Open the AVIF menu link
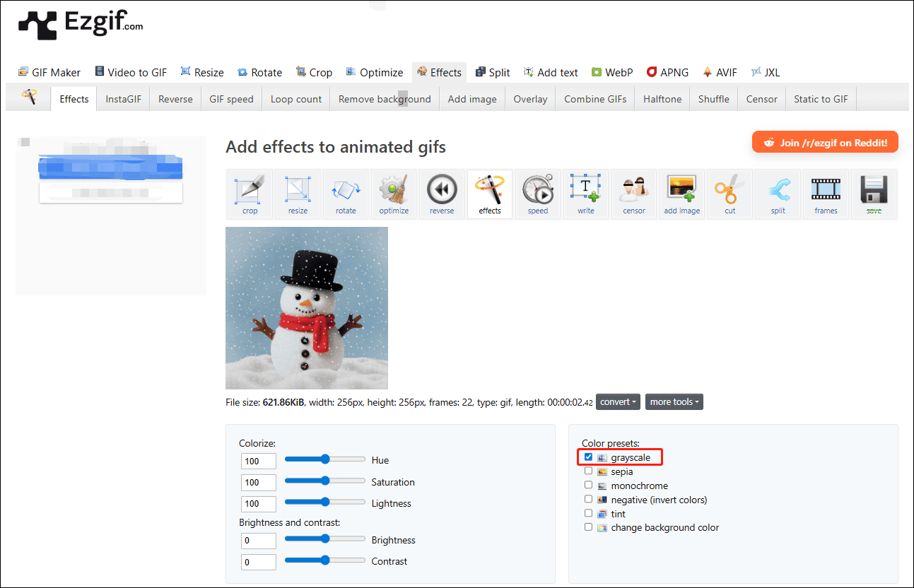The image size is (914, 588). pyautogui.click(x=720, y=72)
